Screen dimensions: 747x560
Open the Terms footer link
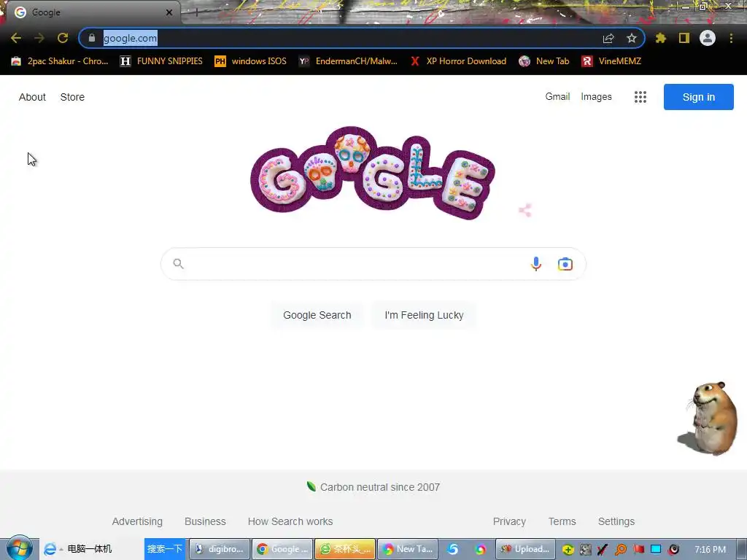click(562, 521)
